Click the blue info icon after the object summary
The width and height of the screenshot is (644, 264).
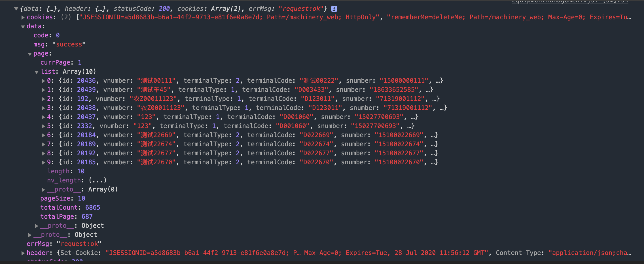pyautogui.click(x=334, y=9)
